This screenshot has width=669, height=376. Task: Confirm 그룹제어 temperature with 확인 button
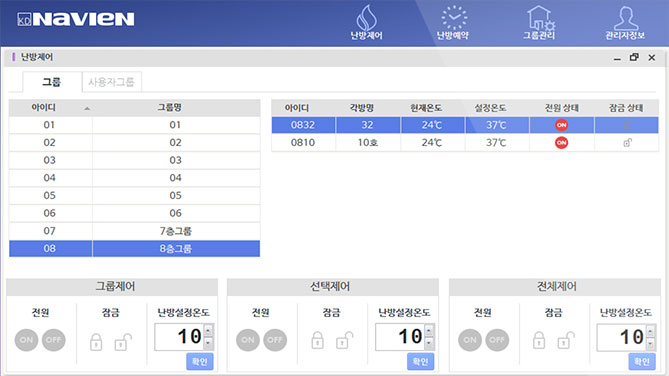click(x=200, y=361)
